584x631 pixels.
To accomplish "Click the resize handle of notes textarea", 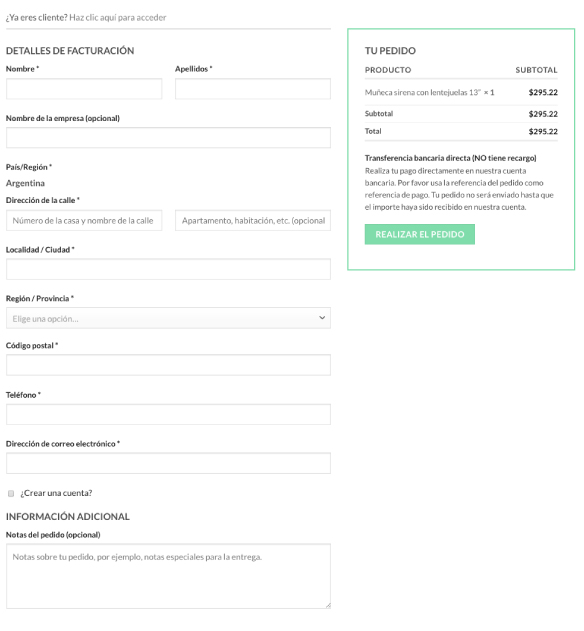I will [x=328, y=605].
